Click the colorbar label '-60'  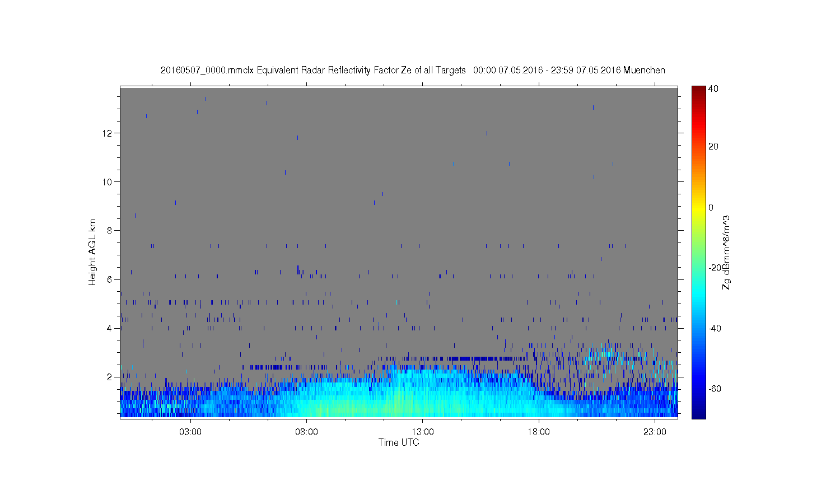(x=715, y=389)
